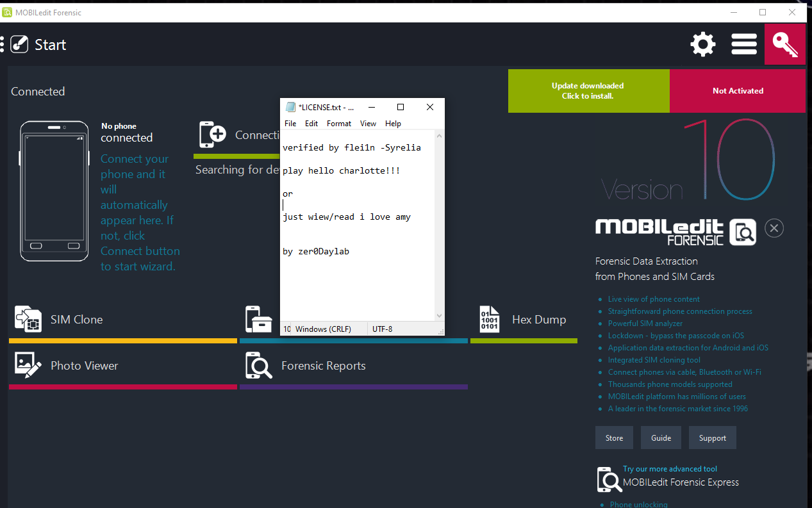The width and height of the screenshot is (812, 508).
Task: Close the promo panel with circled X
Action: tap(774, 228)
